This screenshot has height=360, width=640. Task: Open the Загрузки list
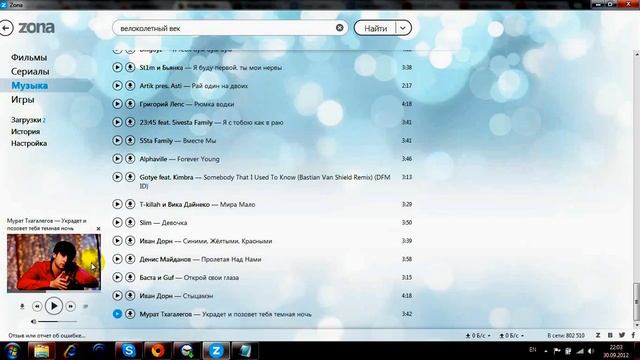coord(28,120)
